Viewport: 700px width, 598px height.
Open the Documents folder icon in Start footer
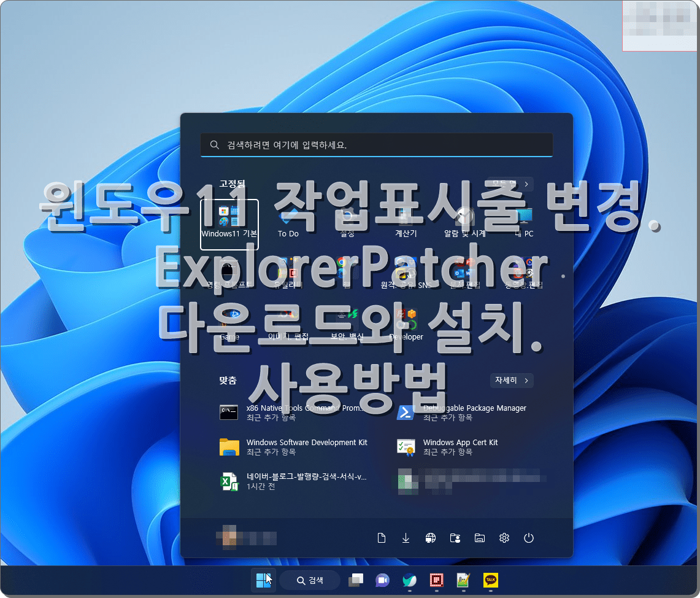381,538
